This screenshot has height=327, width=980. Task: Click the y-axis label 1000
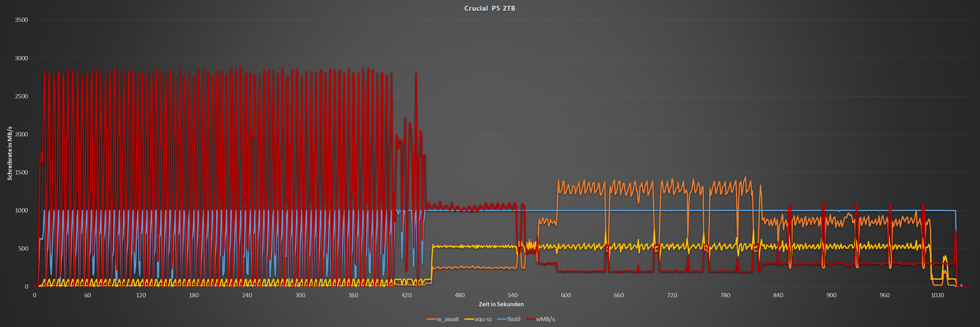point(21,210)
